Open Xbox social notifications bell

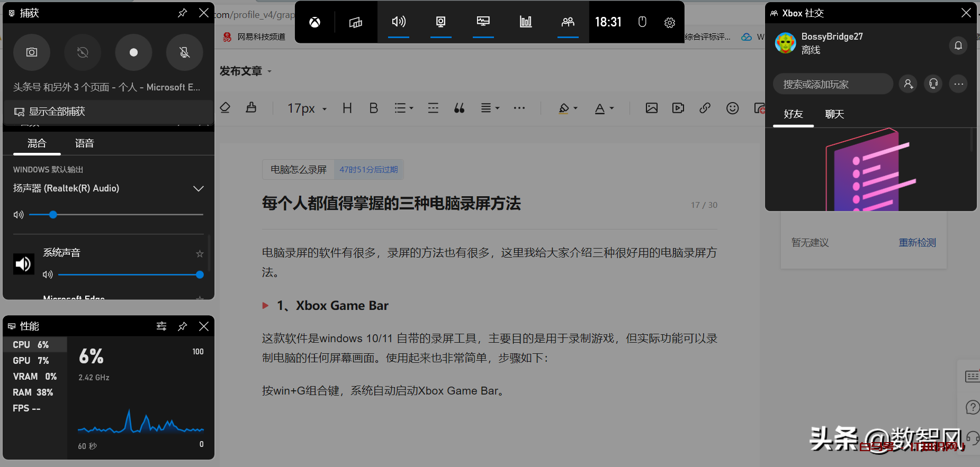point(958,45)
